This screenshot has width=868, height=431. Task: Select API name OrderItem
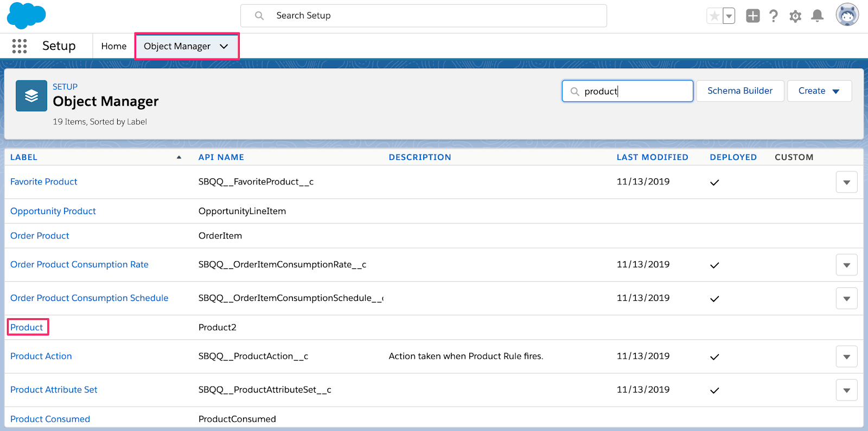pyautogui.click(x=220, y=236)
